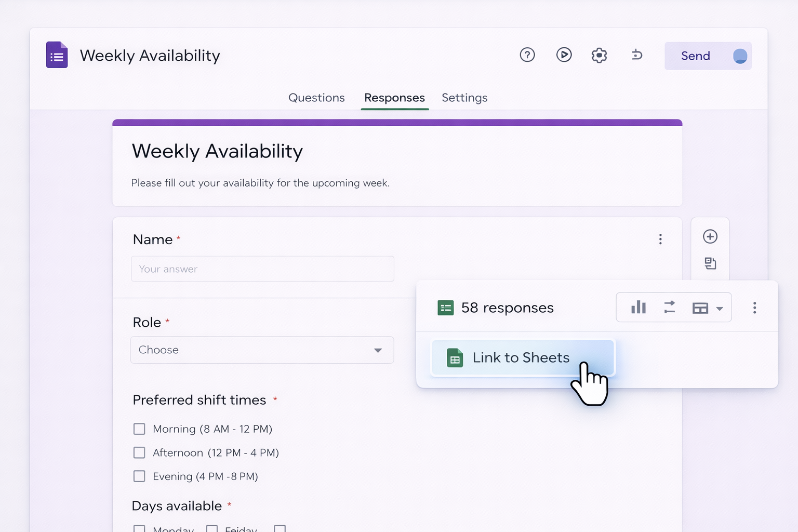798x532 pixels.
Task: Click the Weekly Availability form title in header
Action: (x=150, y=56)
